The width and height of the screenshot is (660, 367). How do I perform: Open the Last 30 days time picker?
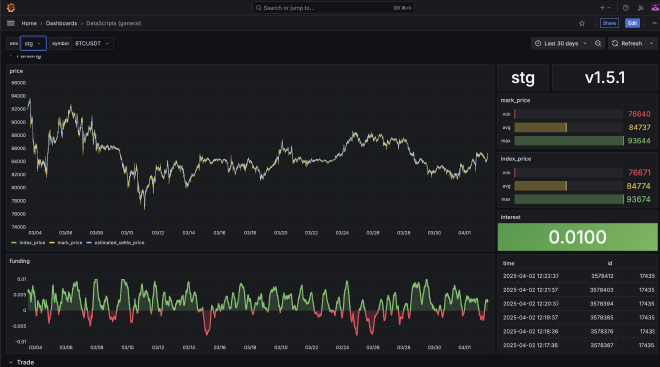click(x=561, y=43)
